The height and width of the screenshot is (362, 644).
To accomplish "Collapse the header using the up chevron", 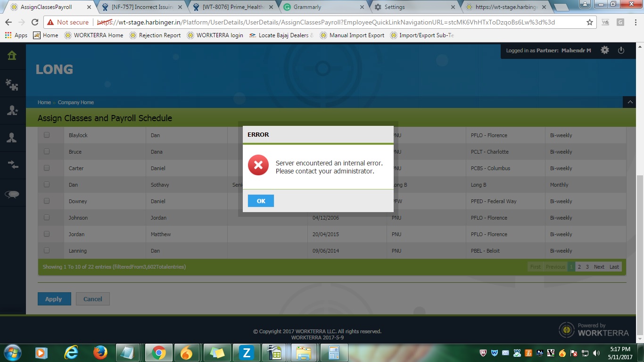I will 629,102.
